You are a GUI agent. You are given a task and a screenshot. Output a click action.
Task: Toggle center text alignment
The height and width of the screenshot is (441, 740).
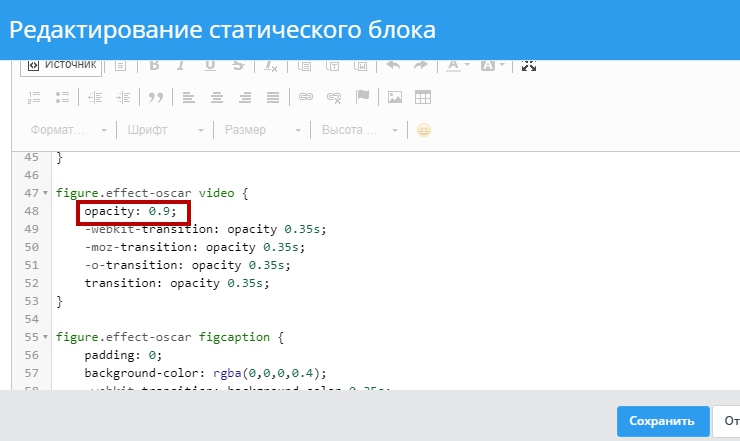point(216,97)
